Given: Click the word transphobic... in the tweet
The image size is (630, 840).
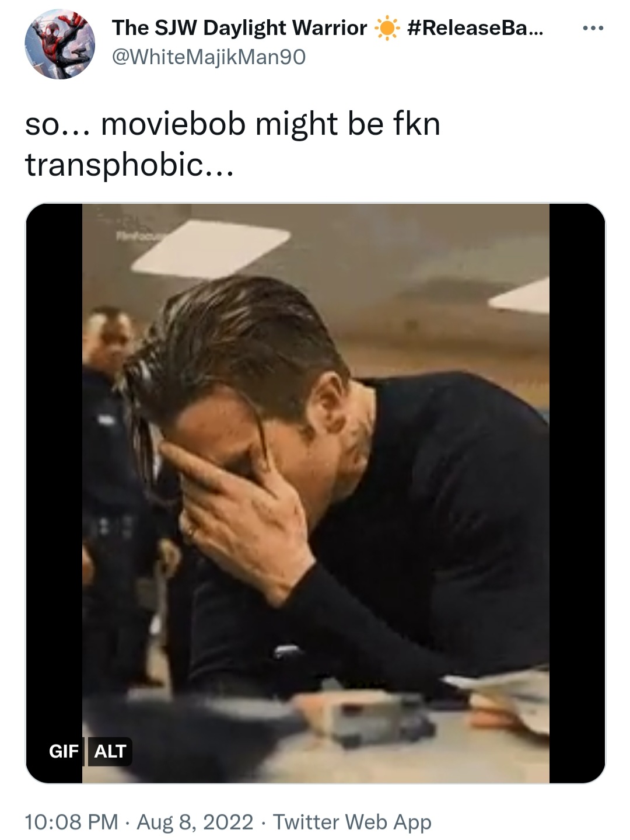Looking at the screenshot, I should coord(129,165).
